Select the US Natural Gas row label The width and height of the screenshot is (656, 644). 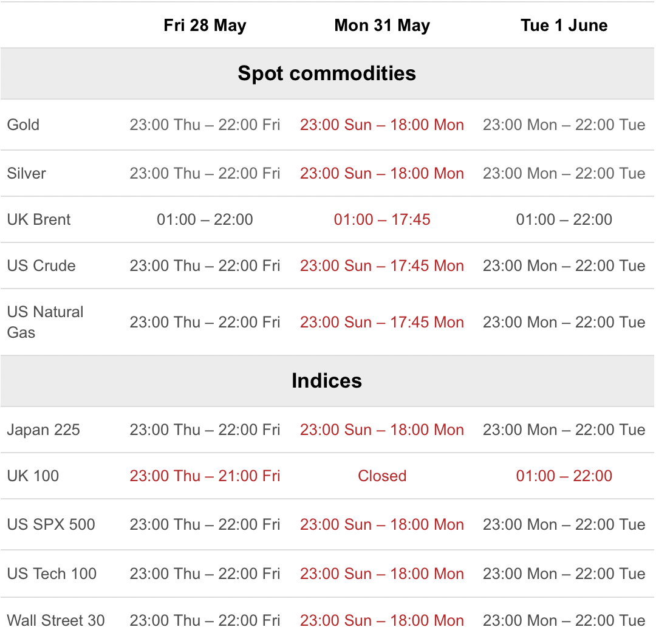45,322
